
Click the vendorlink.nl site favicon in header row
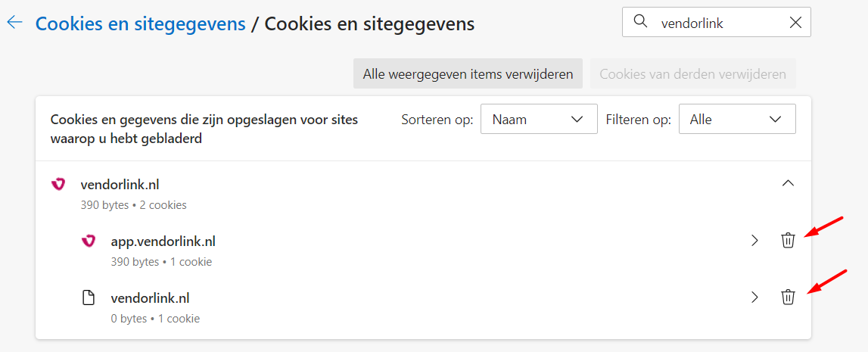[58, 185]
